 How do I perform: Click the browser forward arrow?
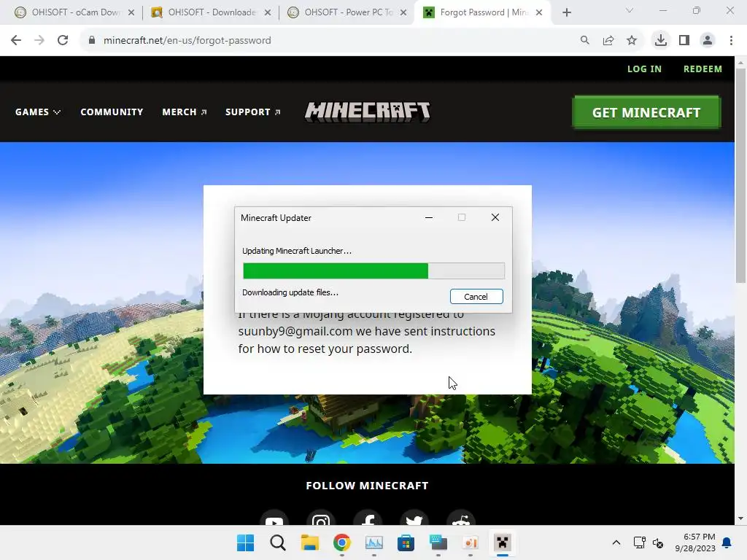pyautogui.click(x=39, y=40)
